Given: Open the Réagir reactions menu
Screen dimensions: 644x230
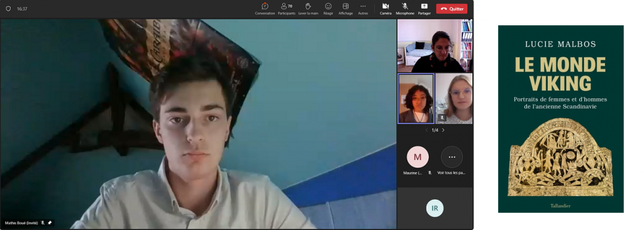Looking at the screenshot, I should (x=328, y=9).
